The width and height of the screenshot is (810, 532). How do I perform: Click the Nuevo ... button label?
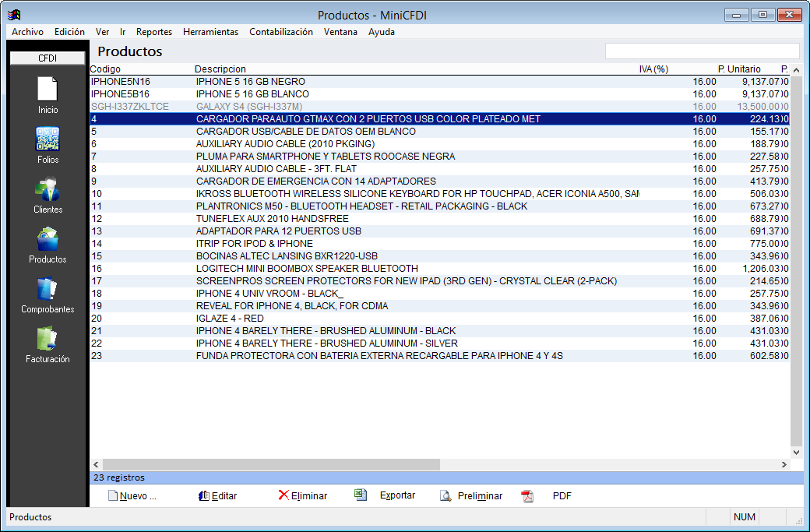point(138,496)
